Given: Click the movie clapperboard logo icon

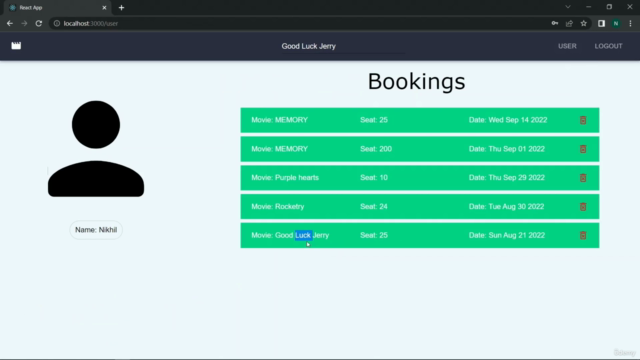Looking at the screenshot, I should click(16, 46).
